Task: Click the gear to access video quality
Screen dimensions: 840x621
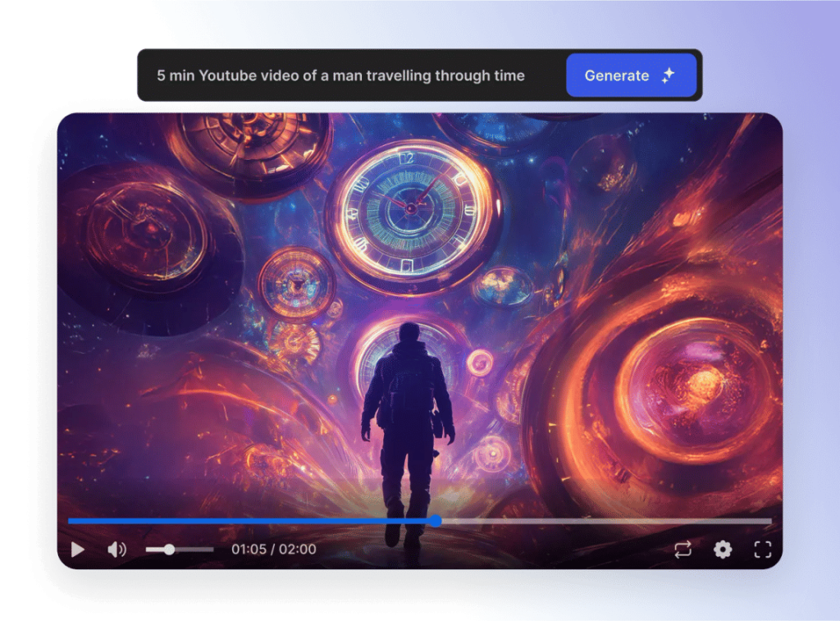Action: click(x=723, y=550)
